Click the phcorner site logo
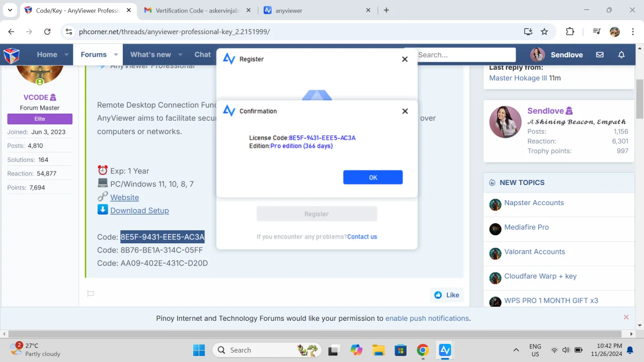 12,55
